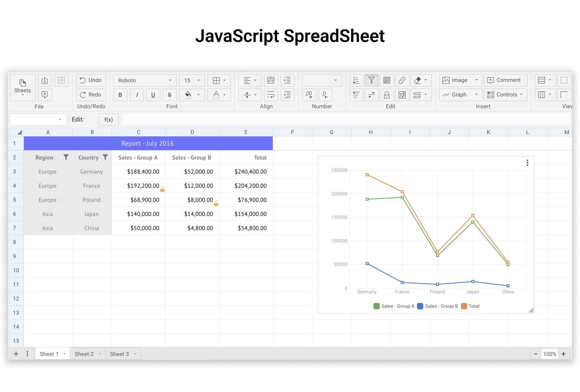Switch to the Sheet 2 tab
This screenshot has height=392, width=580.
(x=88, y=354)
